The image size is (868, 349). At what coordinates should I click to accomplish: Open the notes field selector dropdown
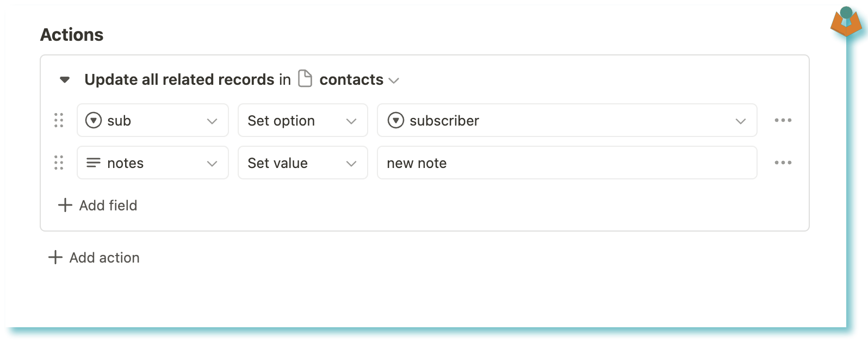[153, 163]
